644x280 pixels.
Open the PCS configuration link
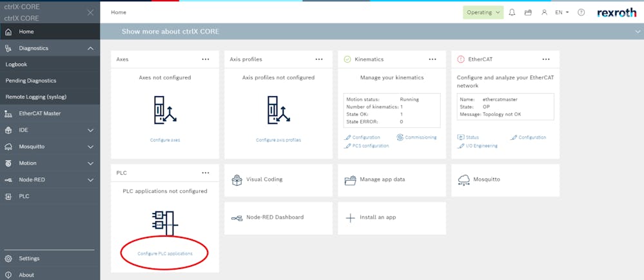366,146
